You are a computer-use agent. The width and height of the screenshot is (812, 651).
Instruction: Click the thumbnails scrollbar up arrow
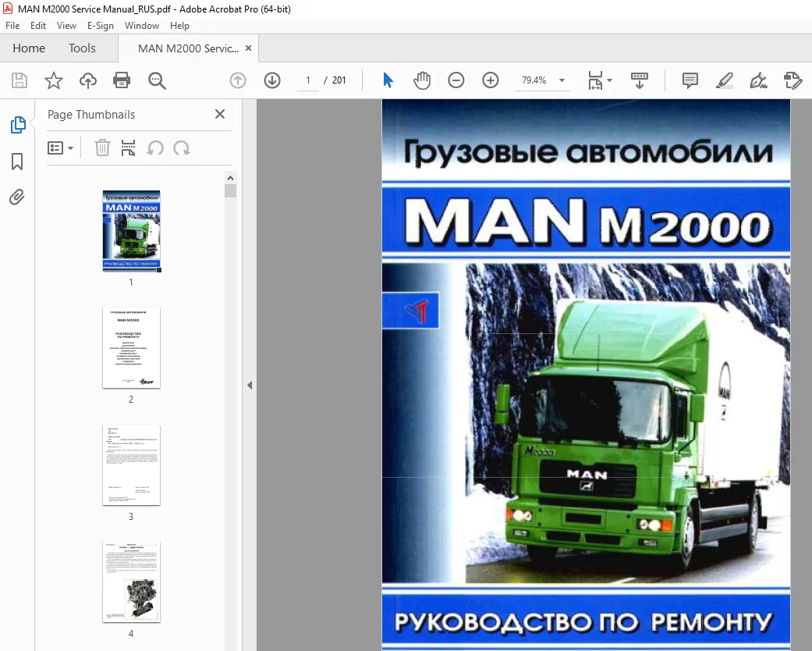pos(230,178)
